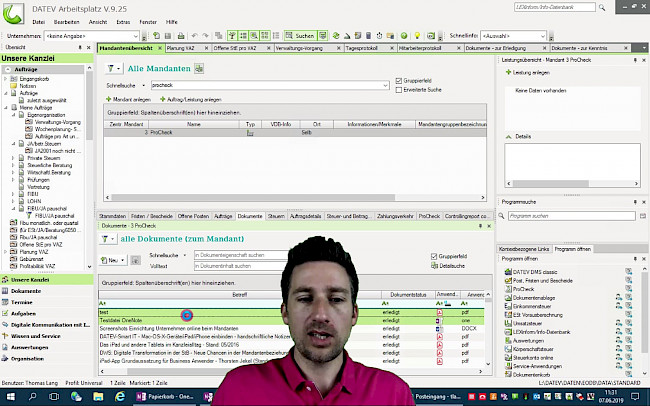This screenshot has height=406, width=650.
Task: Click the icon right of the Neu button
Action: point(136,260)
